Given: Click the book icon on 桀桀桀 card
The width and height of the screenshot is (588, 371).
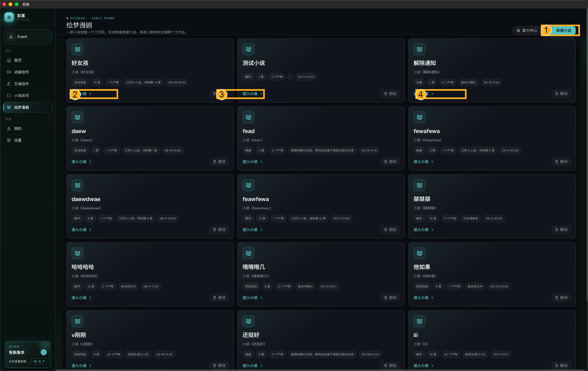Looking at the screenshot, I should [419, 185].
